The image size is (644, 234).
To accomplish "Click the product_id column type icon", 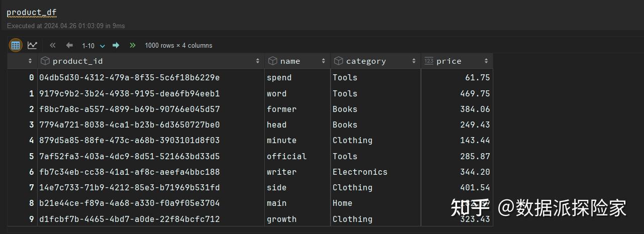I will point(45,61).
